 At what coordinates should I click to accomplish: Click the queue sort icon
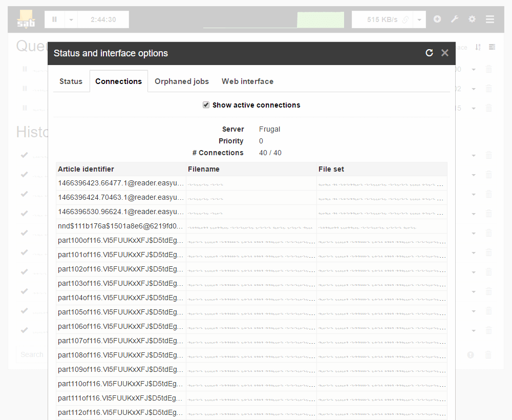pyautogui.click(x=478, y=47)
